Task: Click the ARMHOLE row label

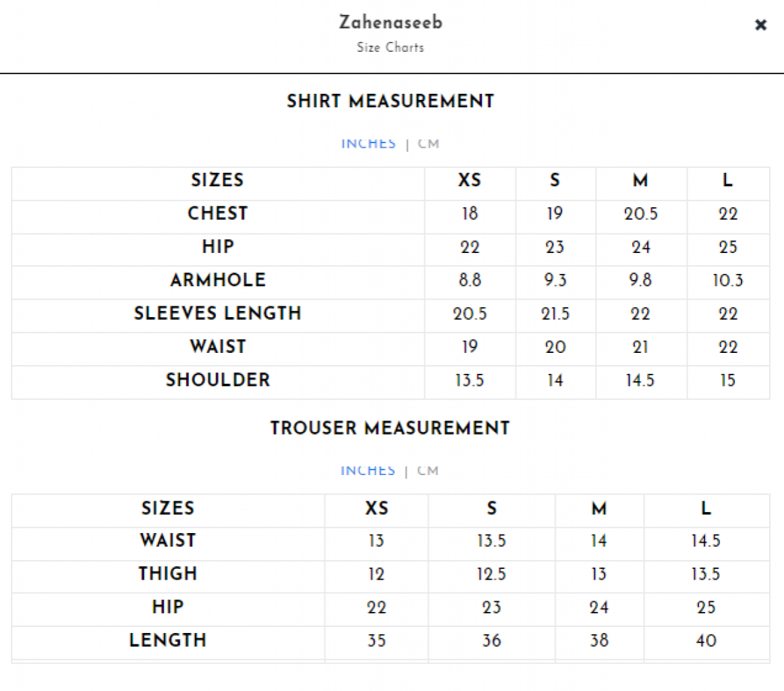Action: point(218,280)
